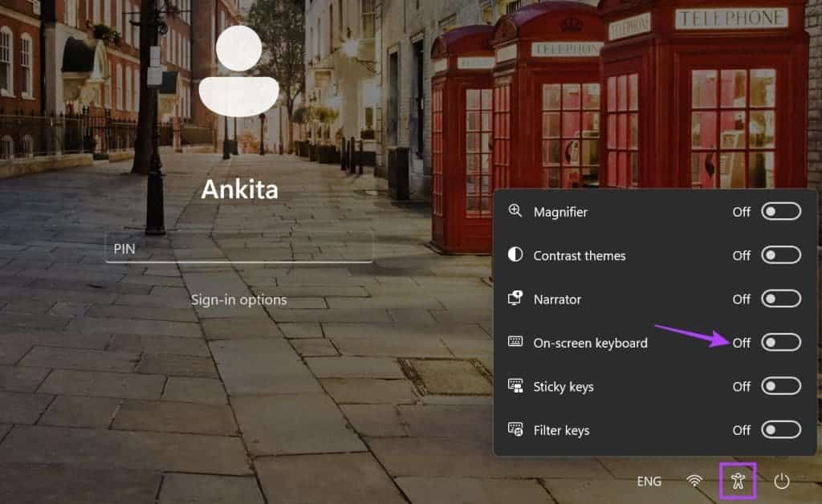Viewport: 822px width, 504px height.
Task: Click the Contrast themes half-circle icon
Action: [515, 255]
